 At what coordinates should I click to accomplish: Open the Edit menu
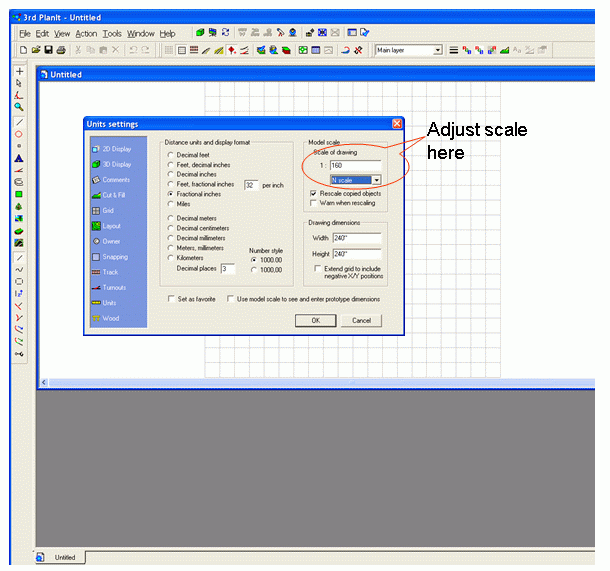click(x=42, y=34)
